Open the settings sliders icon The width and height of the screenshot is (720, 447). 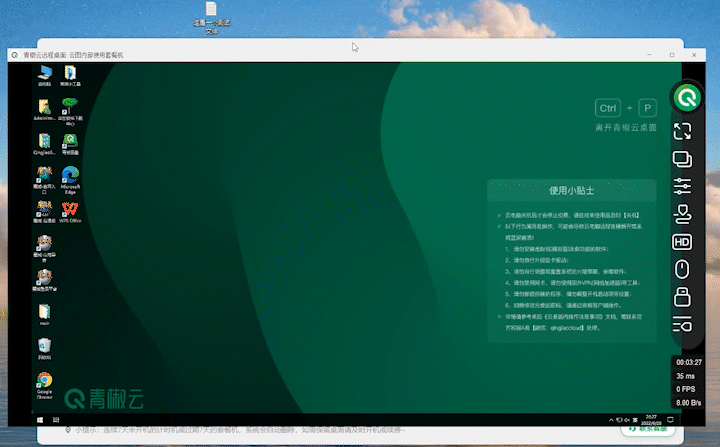(682, 187)
